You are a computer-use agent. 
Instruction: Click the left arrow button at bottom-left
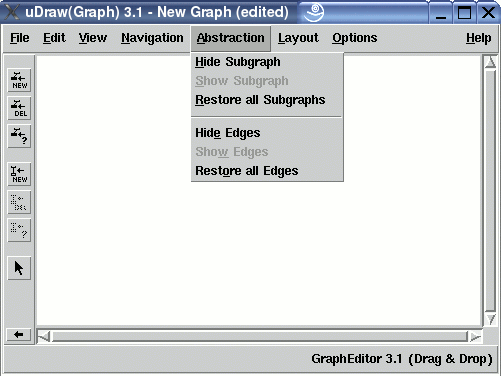[19, 334]
